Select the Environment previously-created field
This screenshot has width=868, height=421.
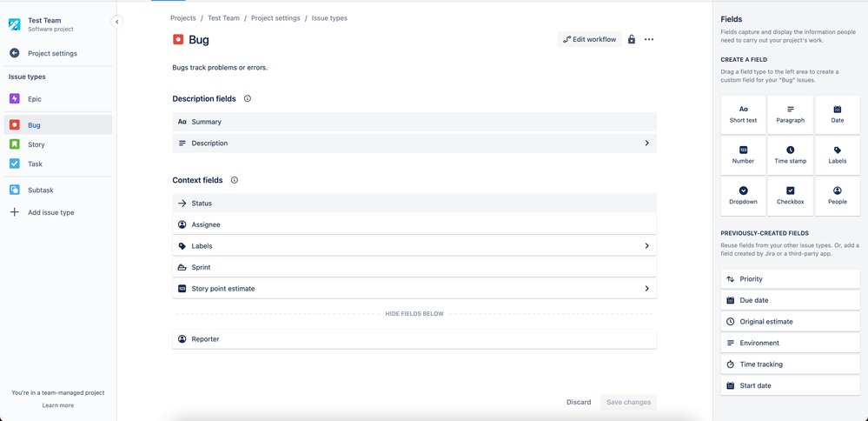790,343
